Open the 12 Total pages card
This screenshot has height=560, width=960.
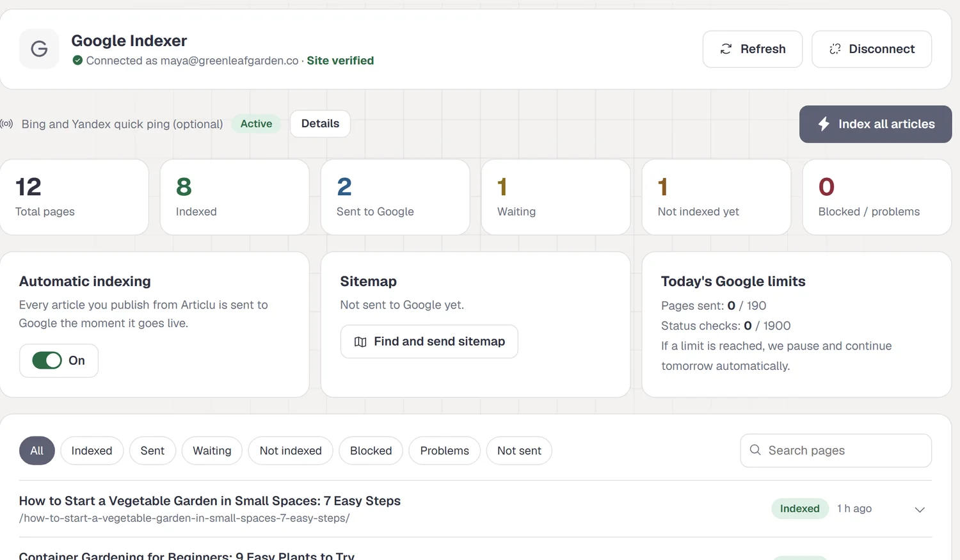click(x=74, y=197)
